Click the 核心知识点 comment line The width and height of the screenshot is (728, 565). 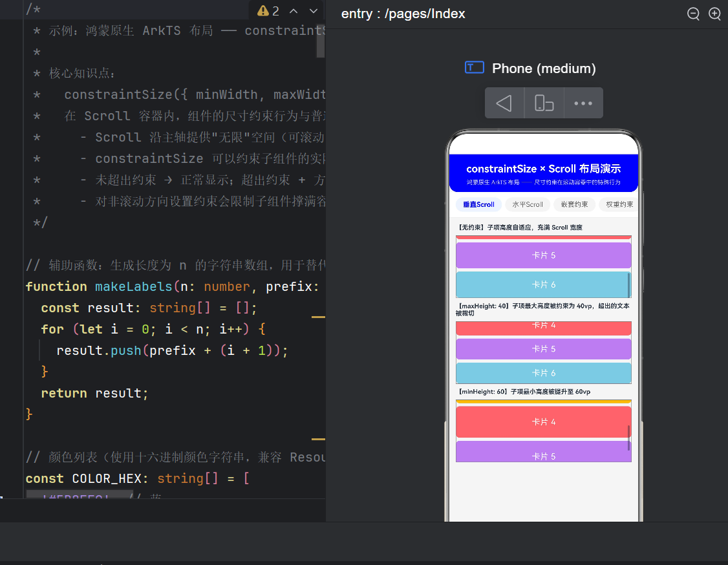[74, 73]
